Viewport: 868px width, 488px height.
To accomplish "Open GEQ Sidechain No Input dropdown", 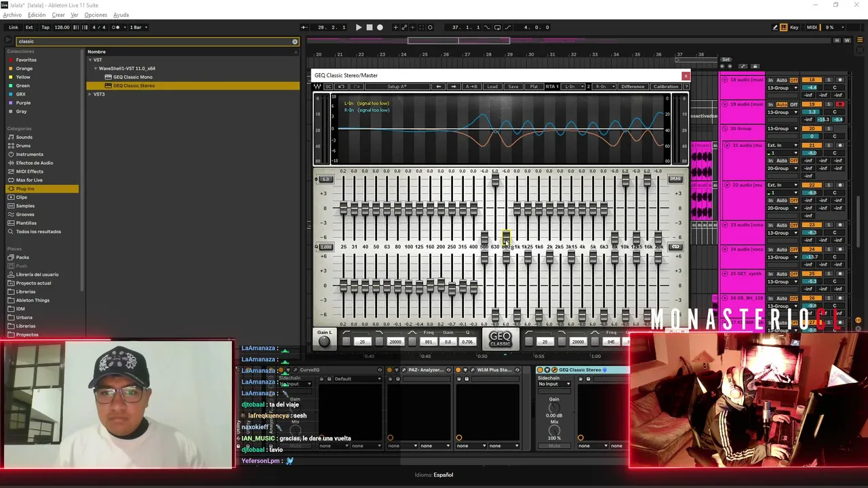I will pyautogui.click(x=554, y=384).
